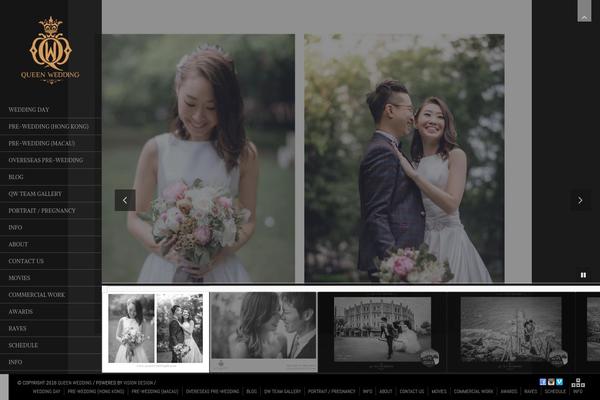Select the aerial landscape couple thumbnail
The height and width of the screenshot is (400, 600).
point(511,332)
